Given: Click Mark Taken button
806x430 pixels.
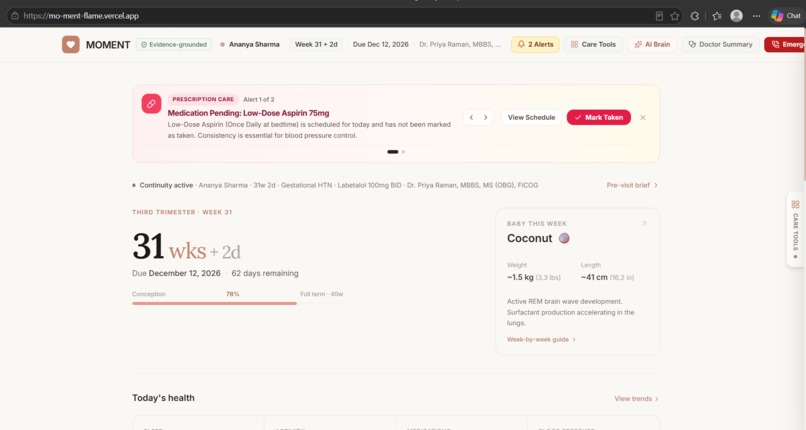Looking at the screenshot, I should 598,118.
